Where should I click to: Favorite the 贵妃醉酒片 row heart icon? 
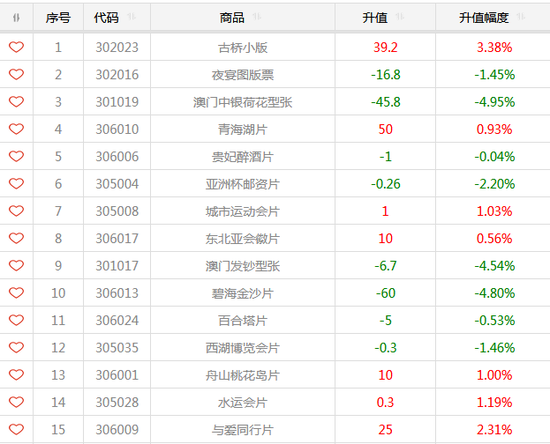(x=16, y=156)
